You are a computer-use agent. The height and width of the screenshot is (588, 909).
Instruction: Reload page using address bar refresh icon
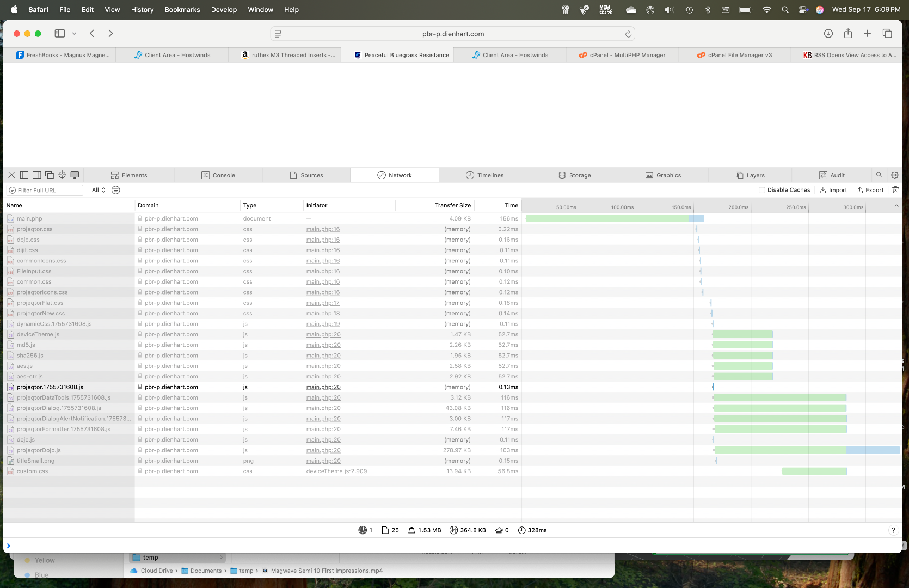pyautogui.click(x=628, y=34)
